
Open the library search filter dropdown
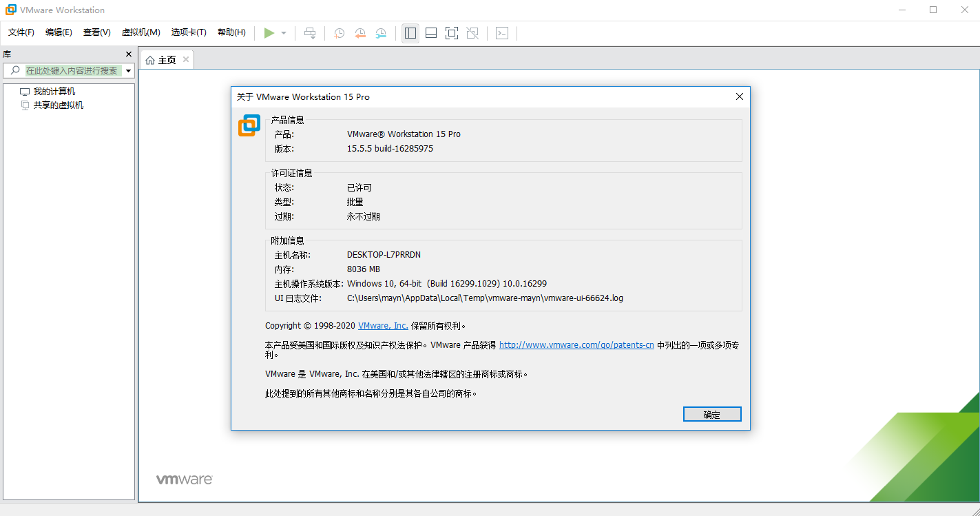128,70
